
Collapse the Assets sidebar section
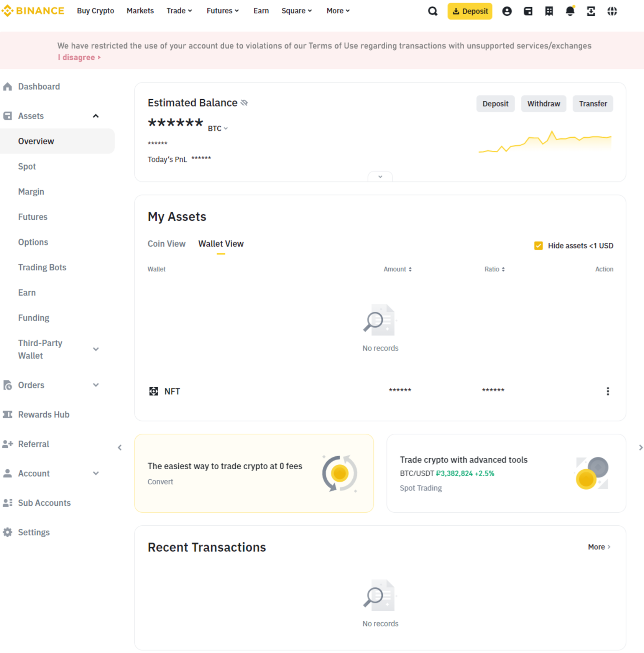[x=96, y=116]
